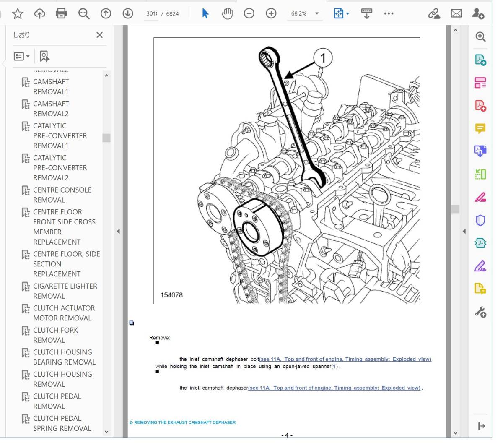
Task: Send the file by email
Action: tap(456, 14)
